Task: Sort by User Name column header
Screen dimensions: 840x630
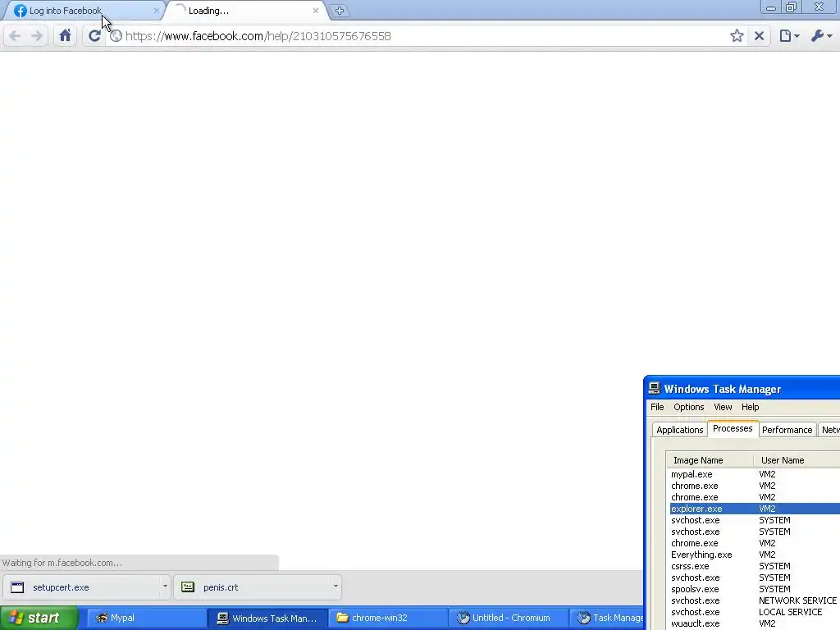Action: [797, 460]
